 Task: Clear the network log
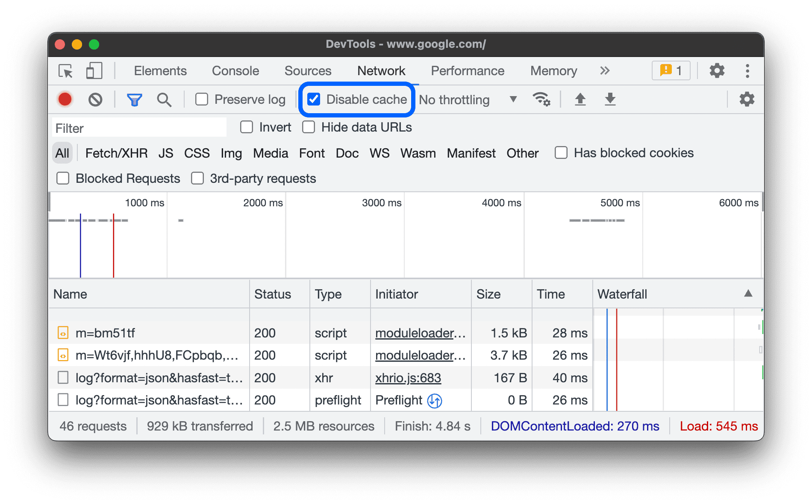point(96,99)
